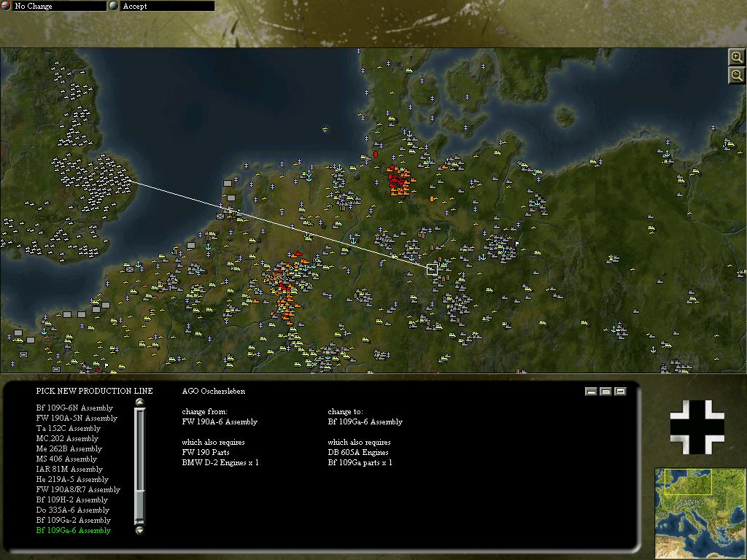This screenshot has width=747, height=560.
Task: Click the No Change button
Action: [x=58, y=6]
